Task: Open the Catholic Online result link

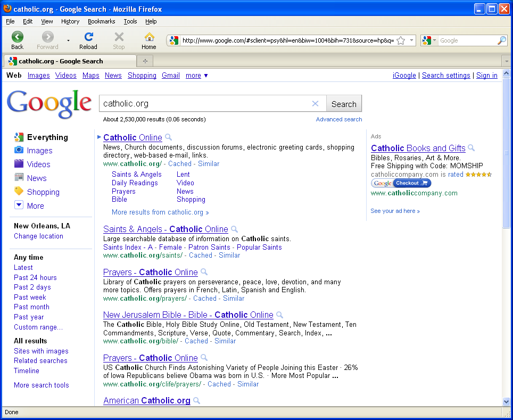Action: tap(133, 137)
